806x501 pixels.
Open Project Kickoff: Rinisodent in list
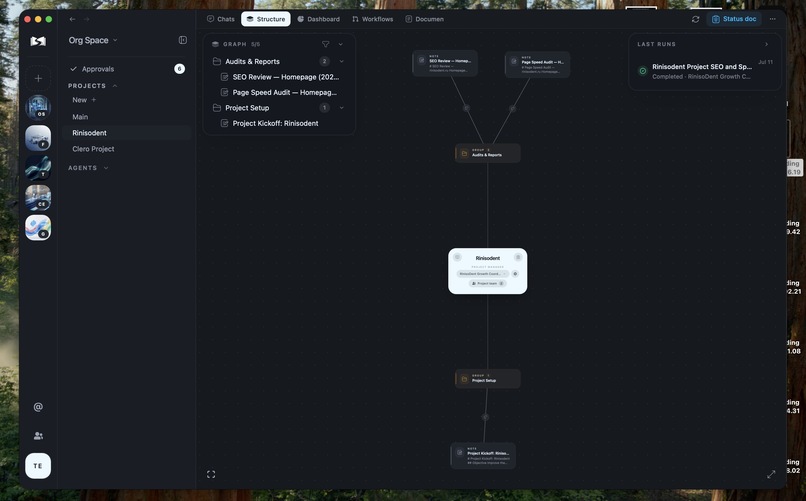(276, 123)
